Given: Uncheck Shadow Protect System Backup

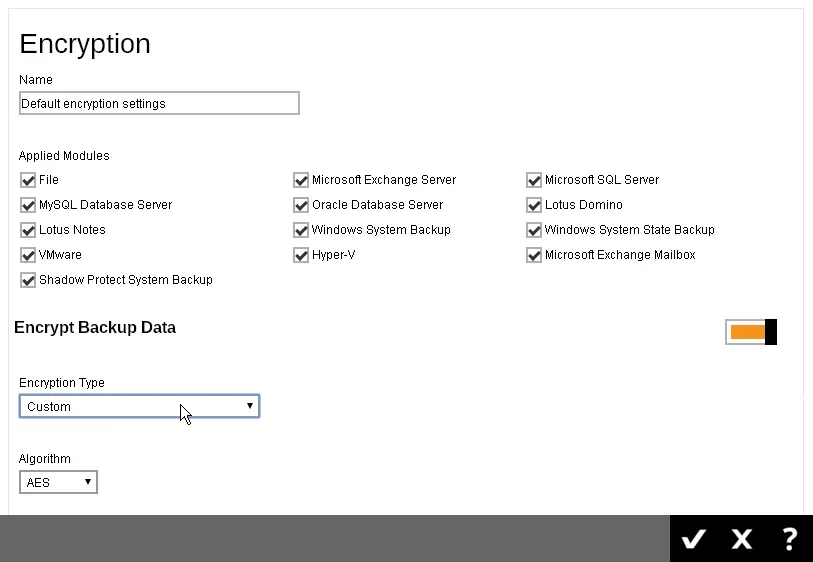Looking at the screenshot, I should [x=28, y=280].
